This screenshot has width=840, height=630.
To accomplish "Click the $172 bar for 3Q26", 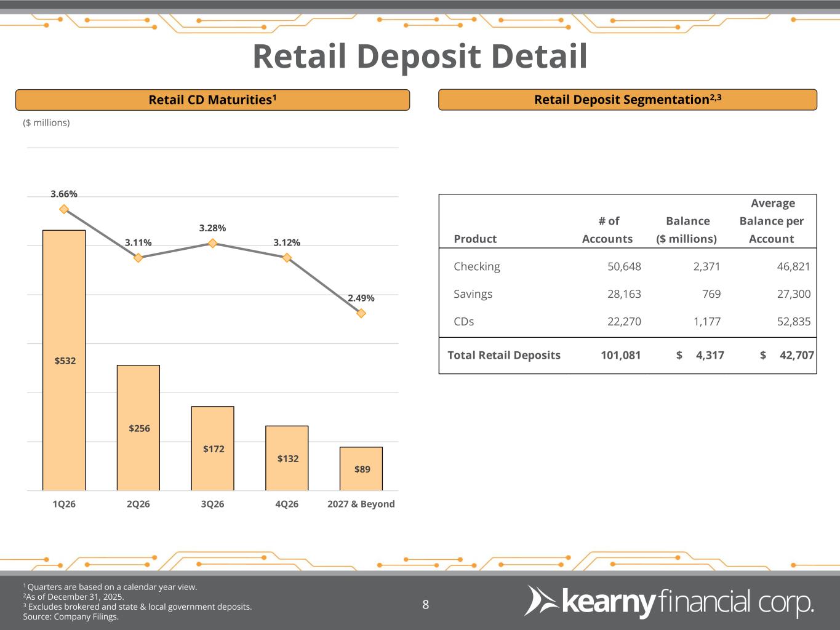I will point(212,448).
